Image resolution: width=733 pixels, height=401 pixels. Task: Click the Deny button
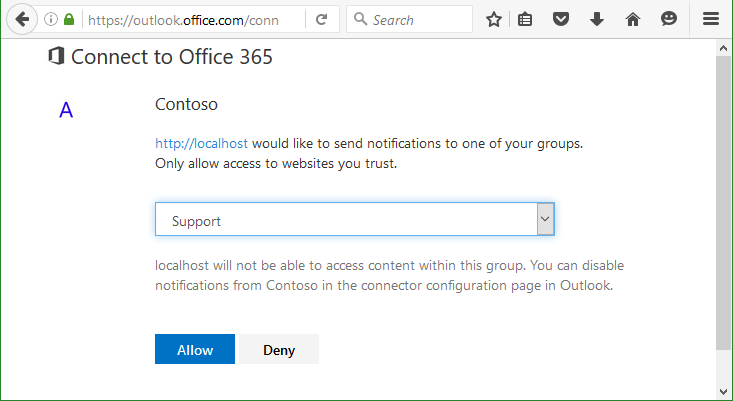279,350
